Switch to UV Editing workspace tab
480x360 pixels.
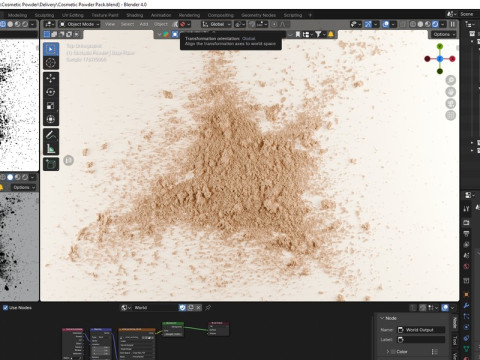click(x=73, y=15)
